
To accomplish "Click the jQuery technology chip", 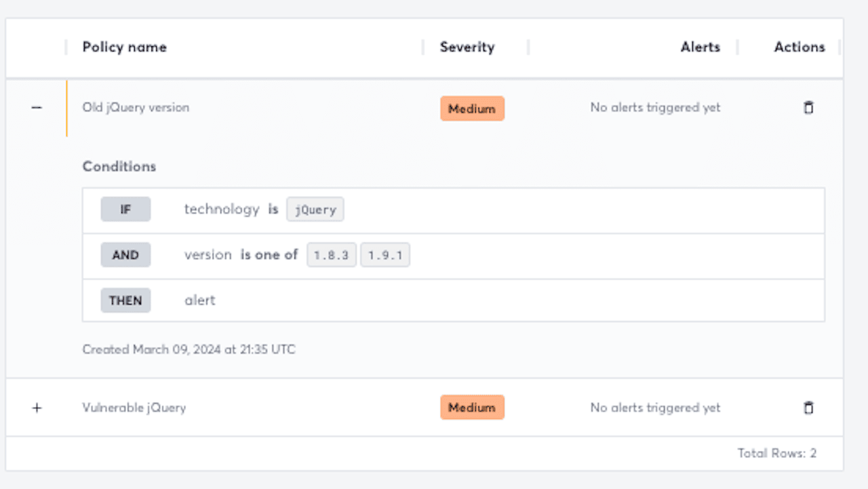I will click(315, 210).
